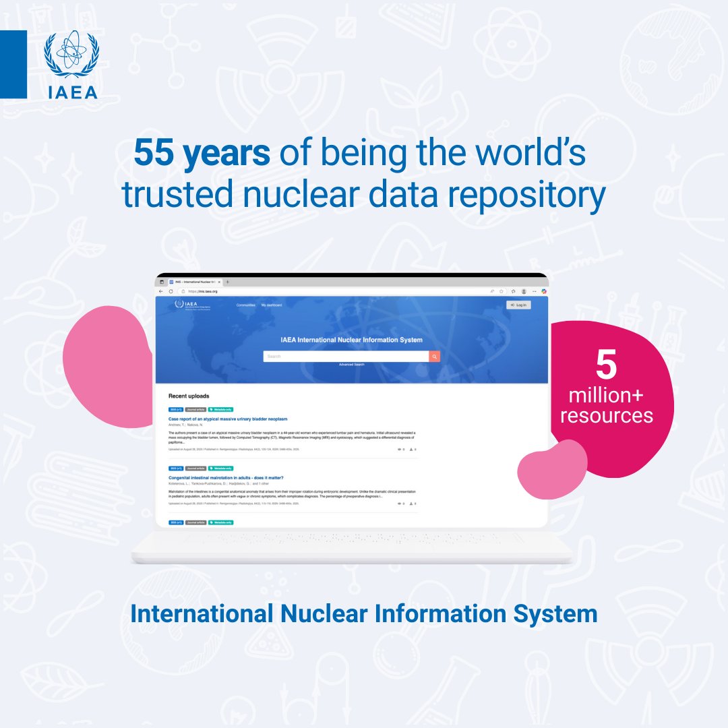Click the browser back arrow
The width and height of the screenshot is (728, 728).
tap(160, 292)
